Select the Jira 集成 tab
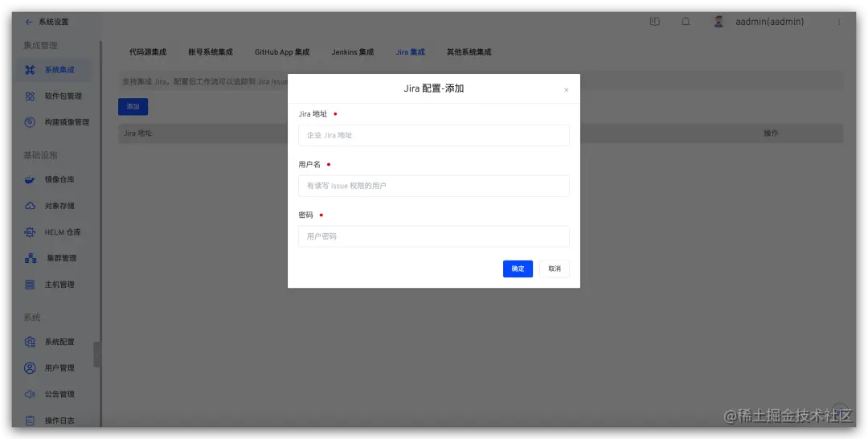 pyautogui.click(x=410, y=52)
